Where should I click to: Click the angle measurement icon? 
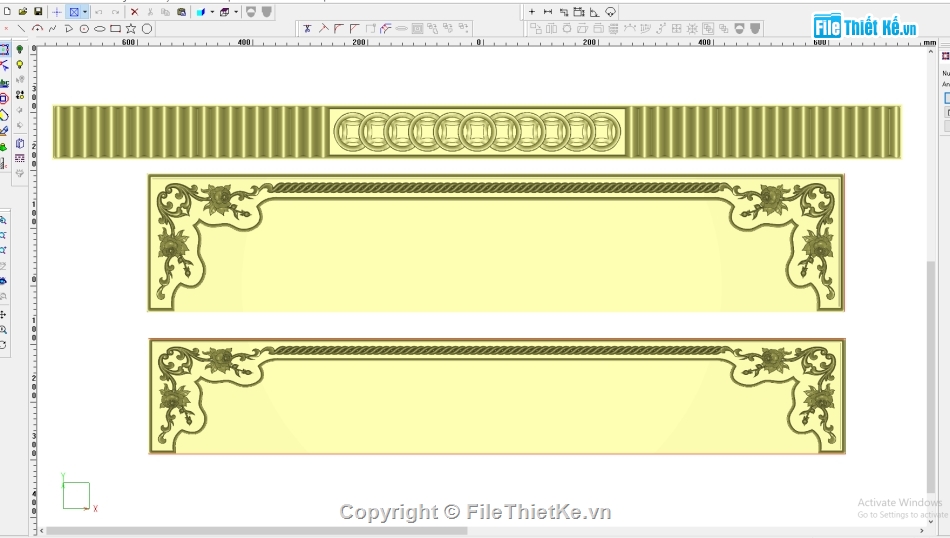(594, 12)
